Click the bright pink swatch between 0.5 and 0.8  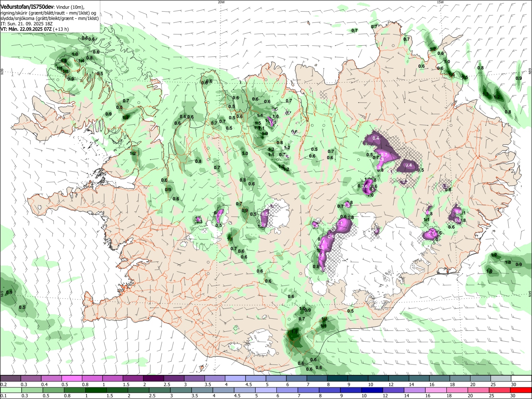[x=72, y=379]
